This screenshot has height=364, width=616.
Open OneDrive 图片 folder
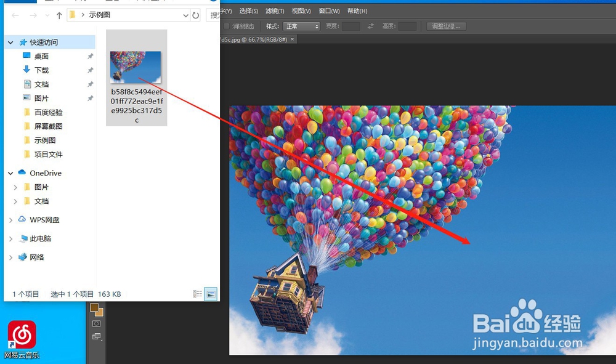point(41,187)
